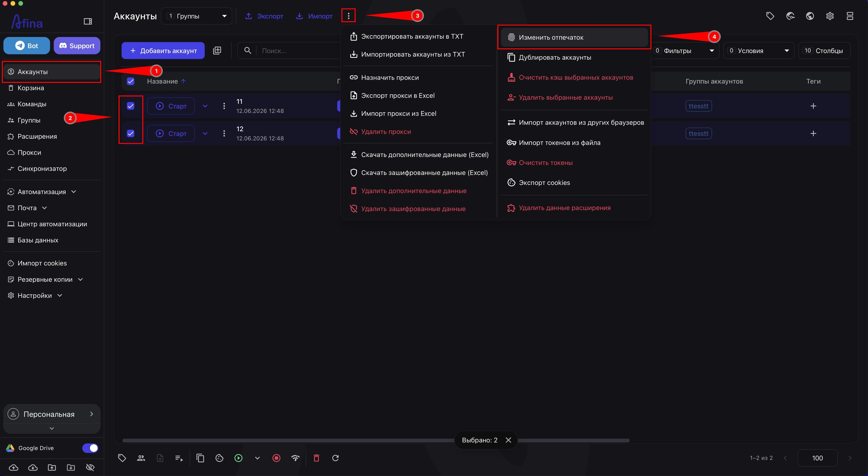Click the storage layout icon at top right

pos(850,16)
